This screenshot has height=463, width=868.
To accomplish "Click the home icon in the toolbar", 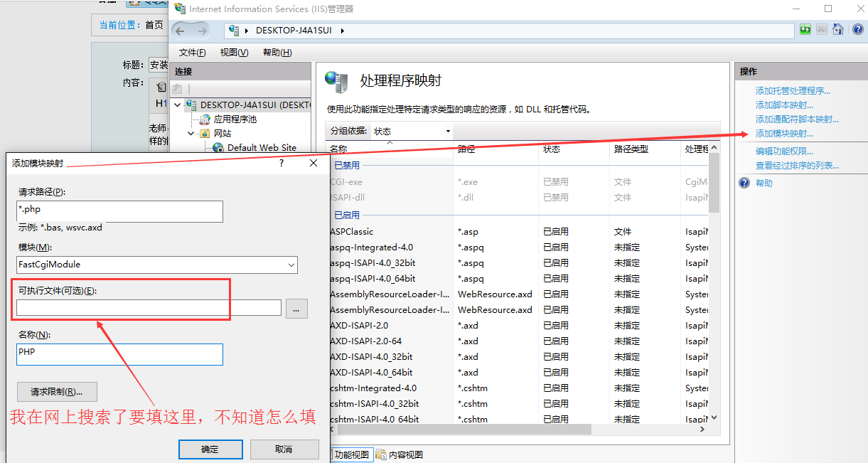I will tap(838, 30).
